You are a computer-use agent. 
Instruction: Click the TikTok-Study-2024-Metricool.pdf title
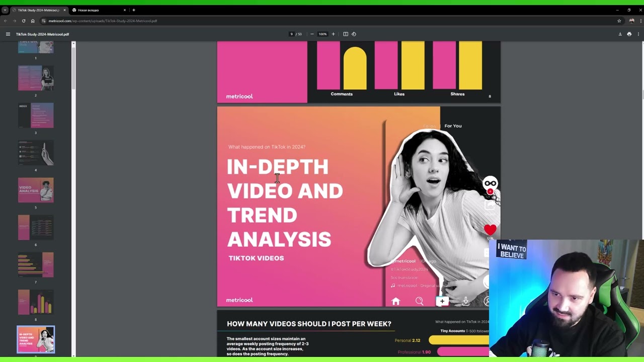[42, 34]
